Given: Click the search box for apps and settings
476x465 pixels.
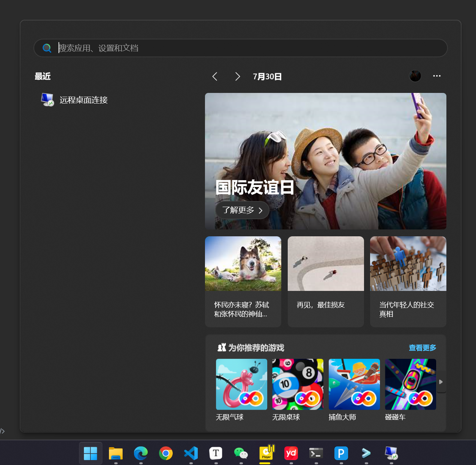Looking at the screenshot, I should (x=241, y=48).
